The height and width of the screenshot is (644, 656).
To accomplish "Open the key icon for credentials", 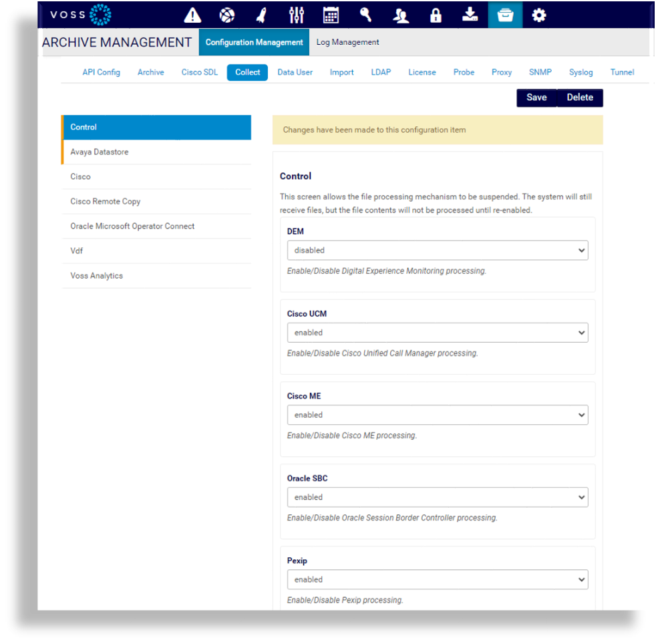I will pyautogui.click(x=365, y=14).
